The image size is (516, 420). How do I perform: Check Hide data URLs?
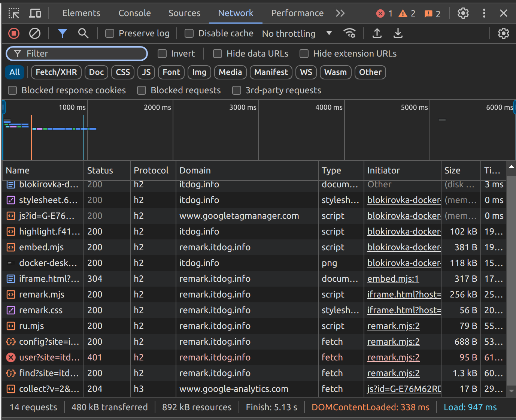pyautogui.click(x=218, y=54)
